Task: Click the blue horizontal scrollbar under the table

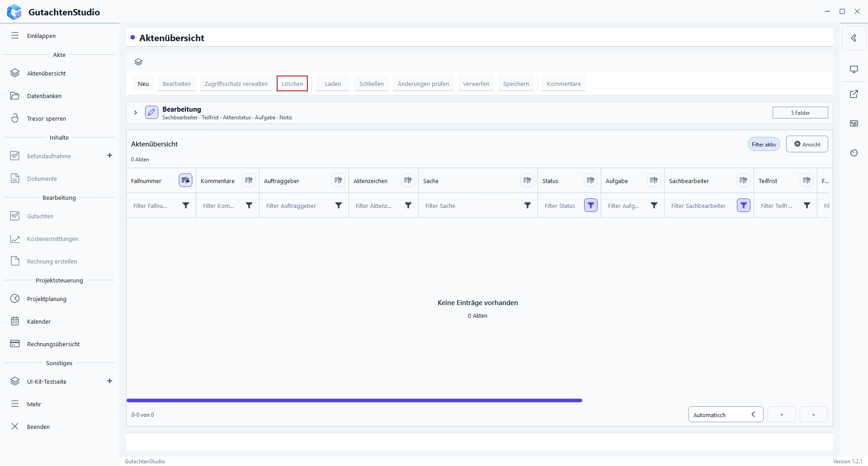Action: [x=354, y=400]
